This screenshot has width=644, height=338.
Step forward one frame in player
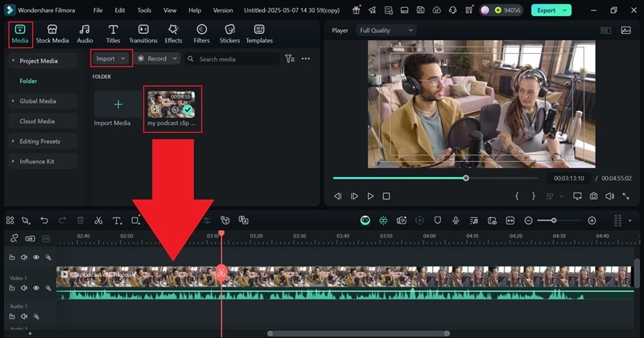click(x=354, y=196)
